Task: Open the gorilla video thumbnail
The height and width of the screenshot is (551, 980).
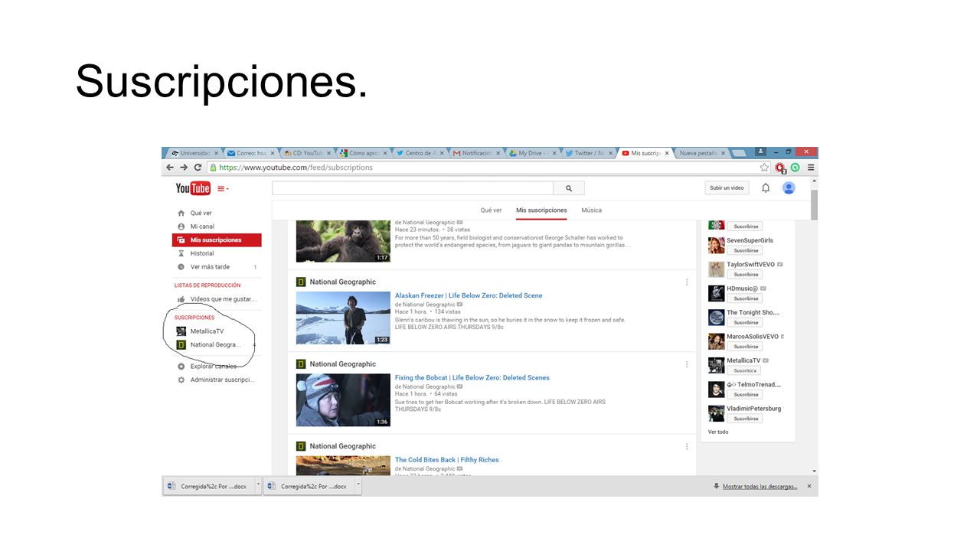Action: click(343, 241)
